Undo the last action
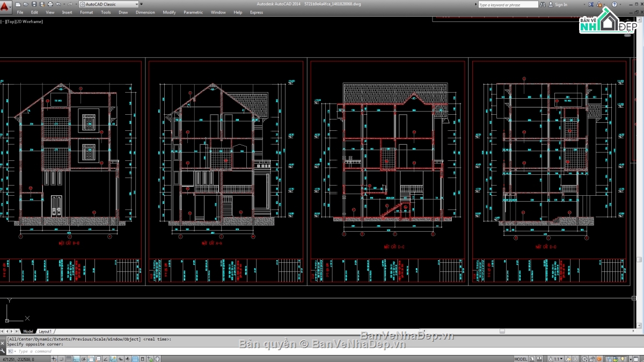 point(58,4)
